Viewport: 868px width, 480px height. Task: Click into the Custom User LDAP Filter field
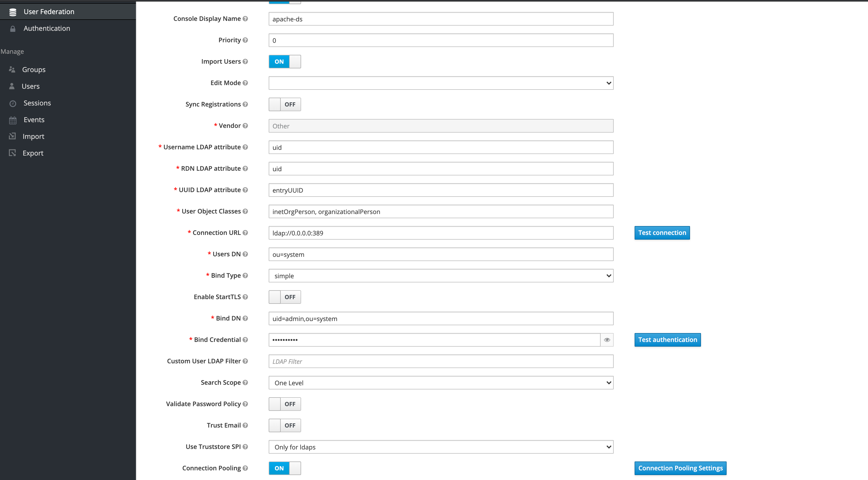[x=441, y=361]
